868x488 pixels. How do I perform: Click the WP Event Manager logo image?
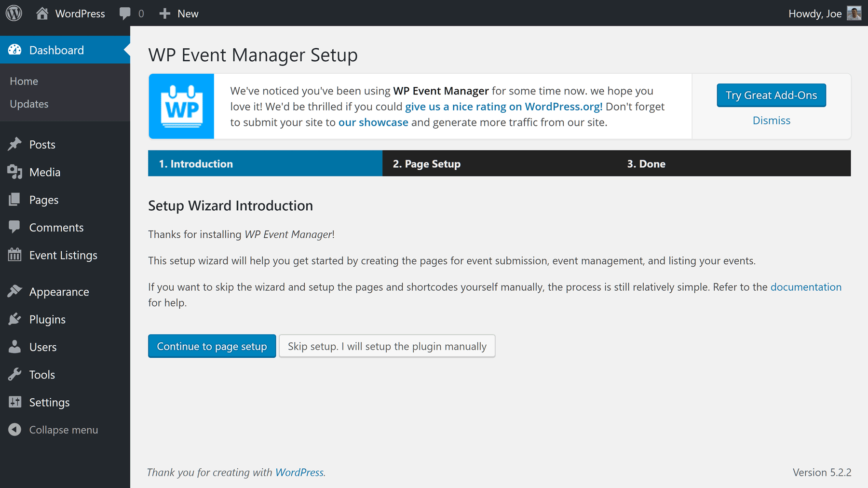(181, 106)
